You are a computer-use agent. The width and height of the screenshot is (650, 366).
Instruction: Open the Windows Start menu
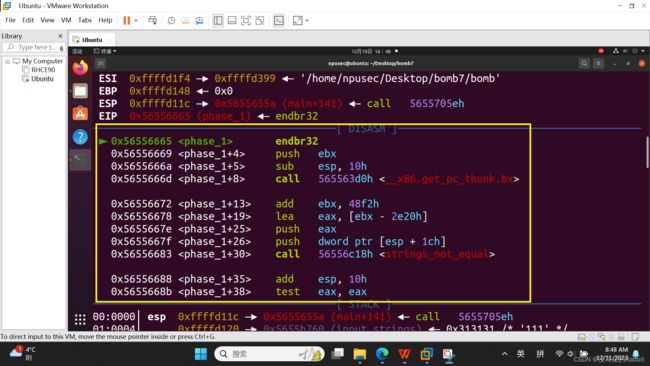[x=201, y=354]
